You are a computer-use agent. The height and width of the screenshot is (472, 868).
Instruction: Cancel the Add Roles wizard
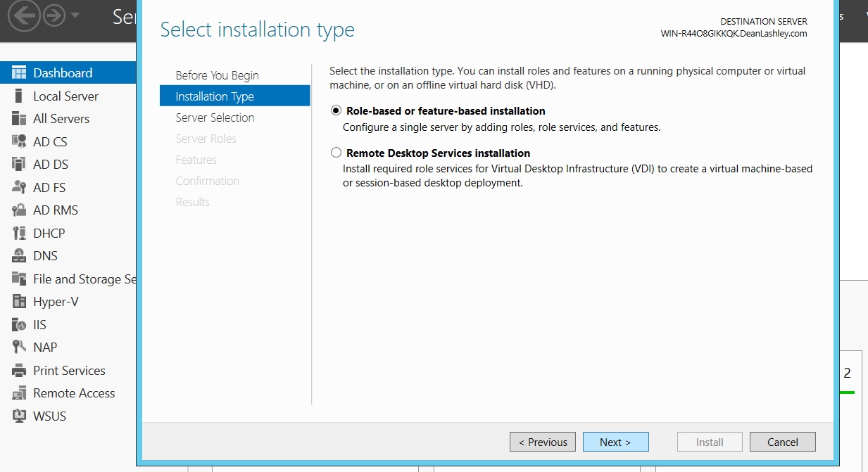point(782,442)
